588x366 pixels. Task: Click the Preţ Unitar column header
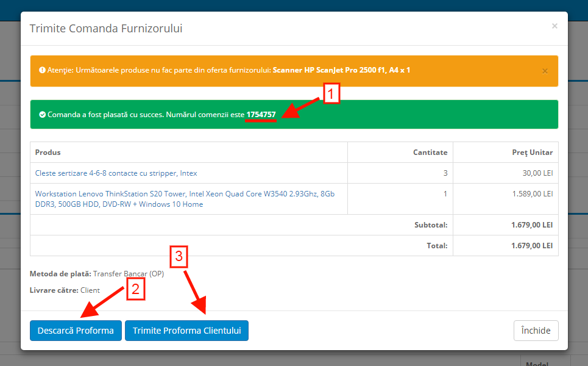click(x=532, y=152)
